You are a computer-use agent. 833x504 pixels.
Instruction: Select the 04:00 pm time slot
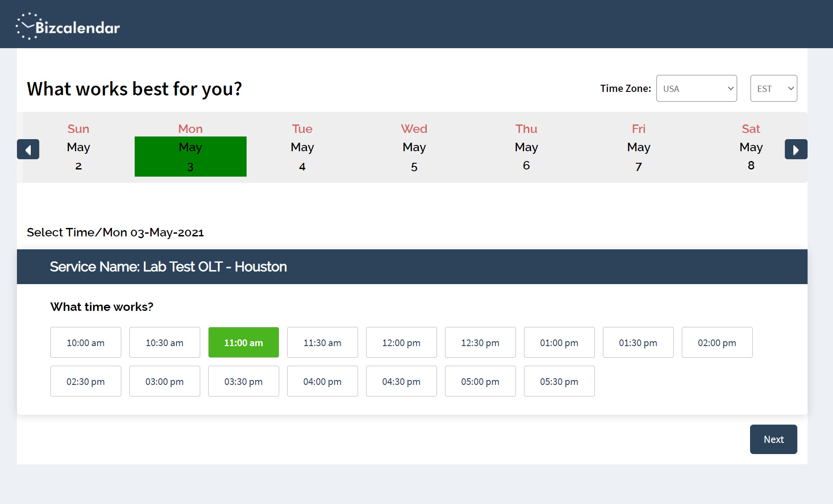point(322,381)
